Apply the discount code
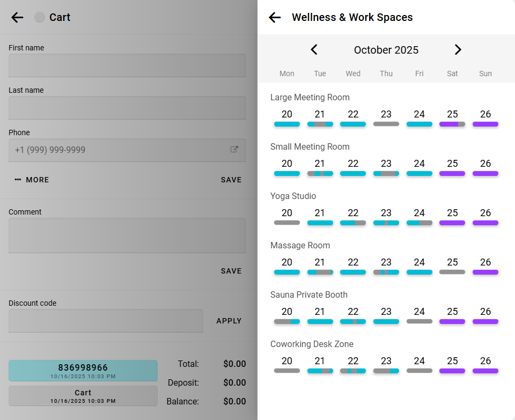515x420 pixels. tap(229, 321)
